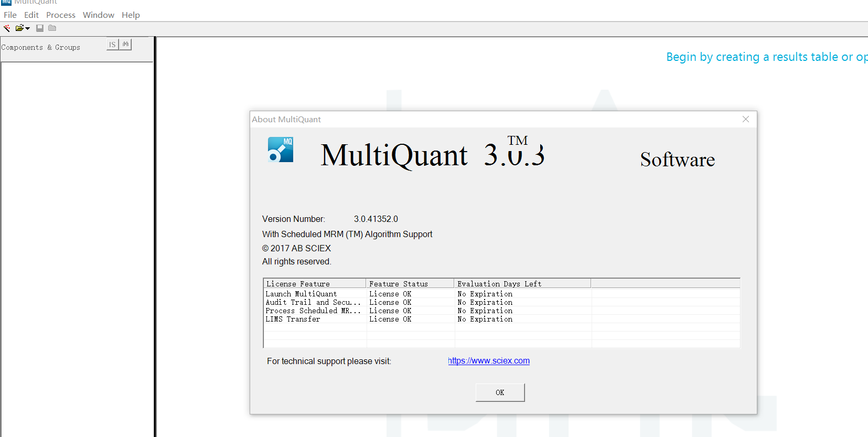Click the Evaluation Days Left column header
Viewport: 868px width, 437px height.
tap(522, 284)
